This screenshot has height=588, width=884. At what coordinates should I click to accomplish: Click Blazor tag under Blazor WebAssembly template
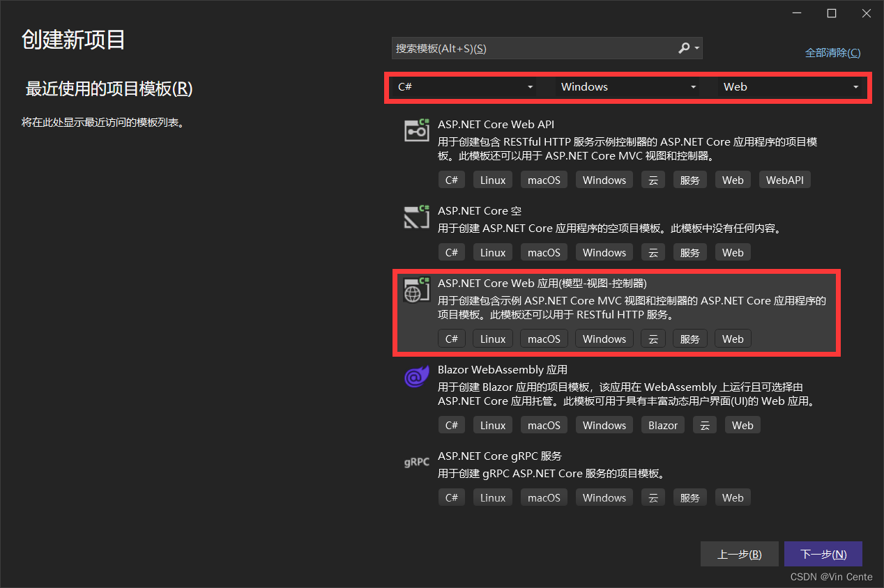(x=662, y=425)
